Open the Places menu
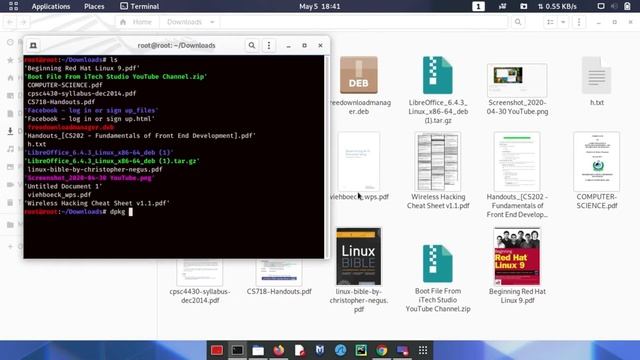This screenshot has width=640, height=360. (94, 6)
